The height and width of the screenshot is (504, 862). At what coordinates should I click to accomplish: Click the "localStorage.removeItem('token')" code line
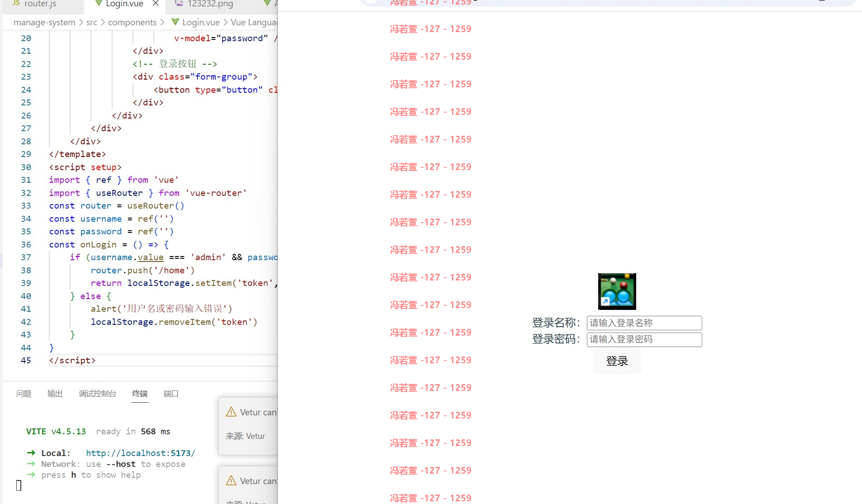coord(174,322)
